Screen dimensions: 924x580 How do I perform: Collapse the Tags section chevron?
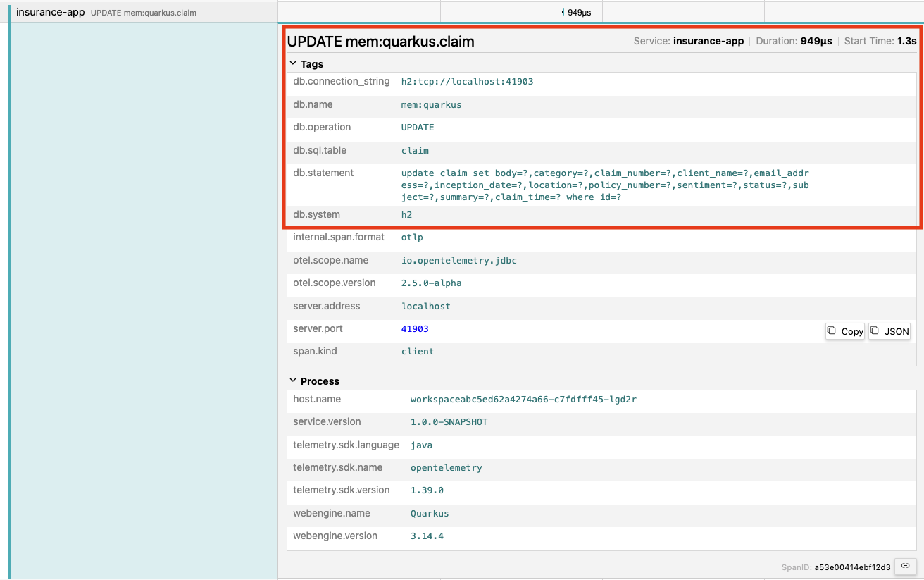click(x=294, y=64)
